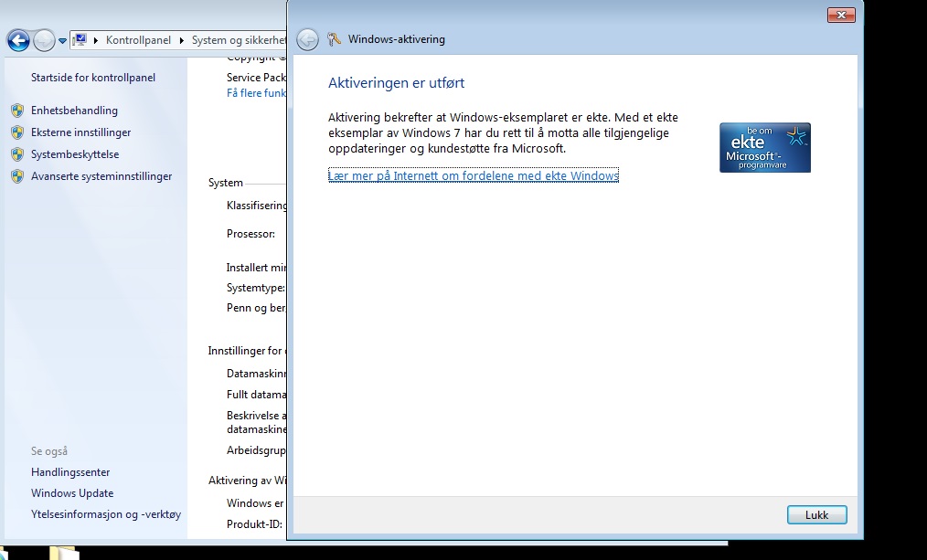Click the Control Panel back arrow button
This screenshot has height=560, width=927.
(18, 40)
